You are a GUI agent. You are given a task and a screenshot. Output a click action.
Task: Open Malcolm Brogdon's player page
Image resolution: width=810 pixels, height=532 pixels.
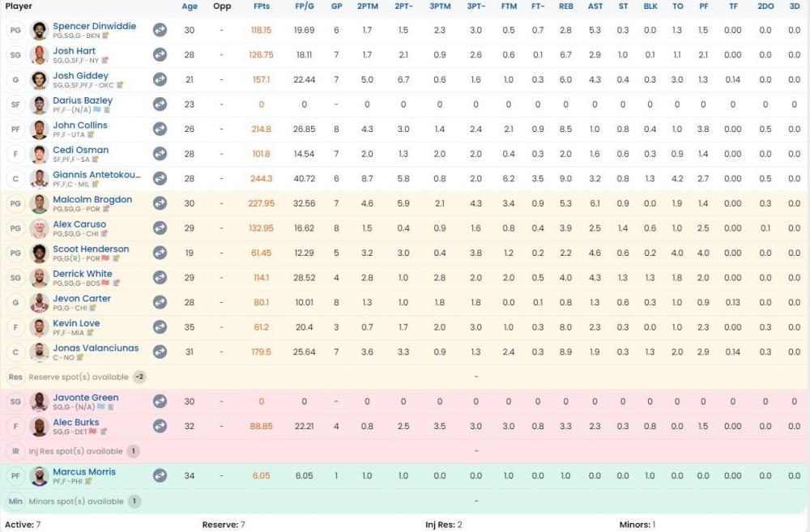pyautogui.click(x=92, y=199)
